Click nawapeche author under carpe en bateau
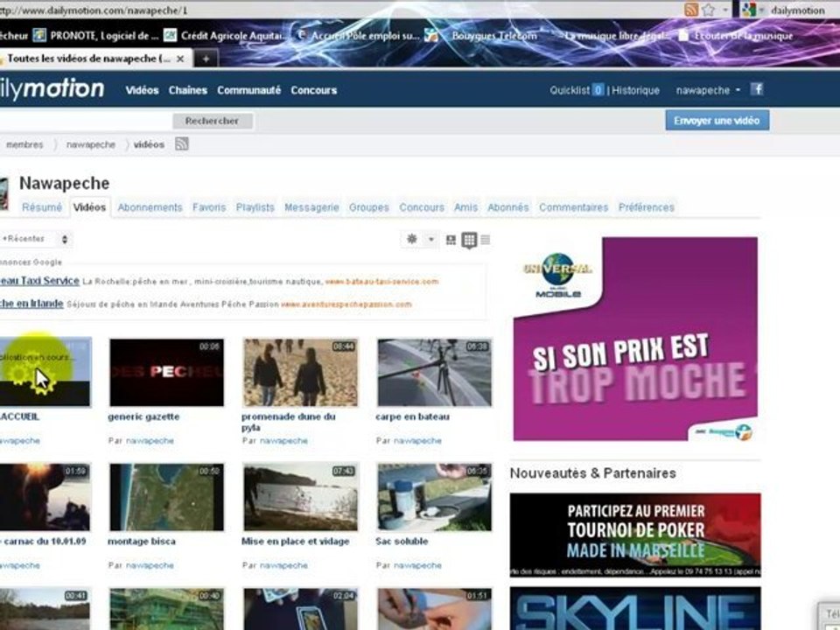This screenshot has height=630, width=840. point(418,441)
